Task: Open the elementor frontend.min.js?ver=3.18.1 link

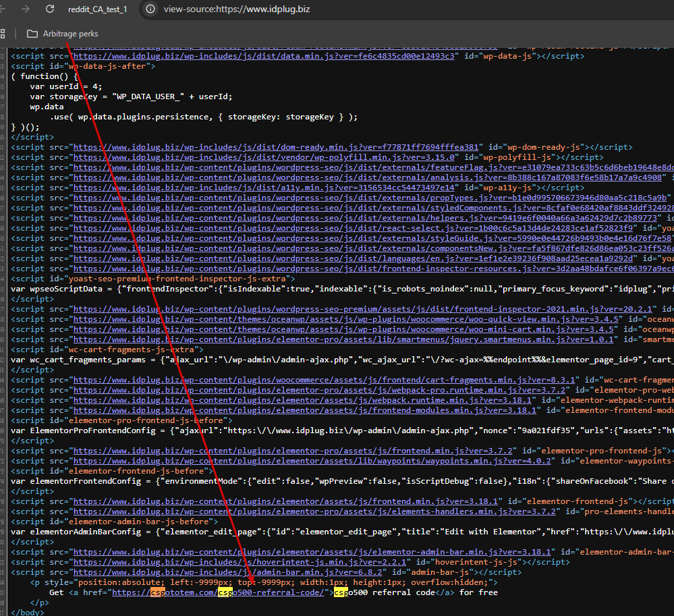Action: [285, 501]
